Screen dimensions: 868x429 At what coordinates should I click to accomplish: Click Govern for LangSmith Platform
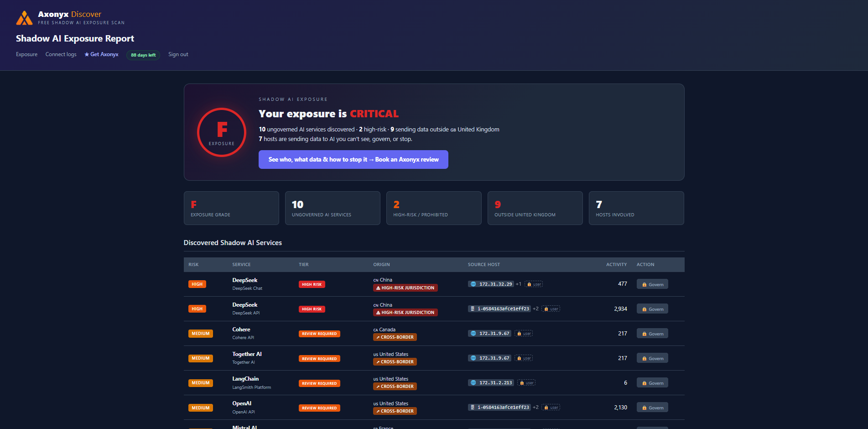tap(652, 382)
